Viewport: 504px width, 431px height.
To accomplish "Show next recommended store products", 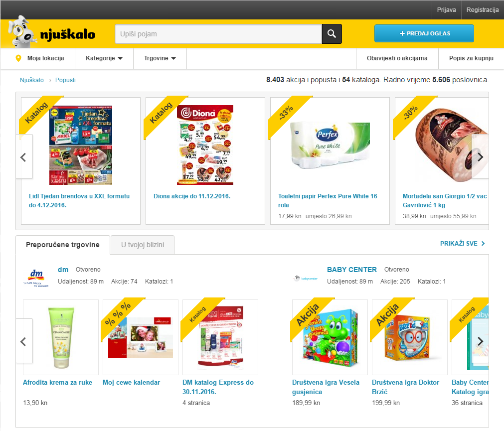I will [x=480, y=341].
